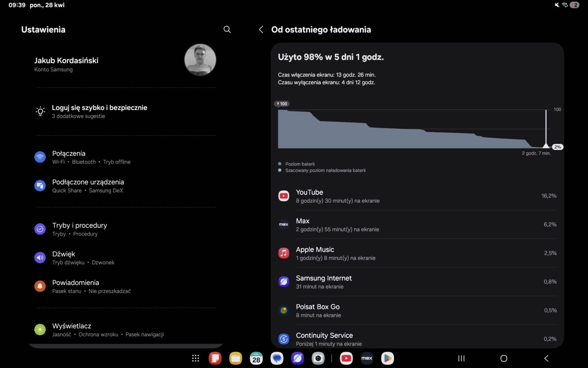The width and height of the screenshot is (588, 368).
Task: Tap Samsung Internet icon in usage list
Action: click(284, 282)
